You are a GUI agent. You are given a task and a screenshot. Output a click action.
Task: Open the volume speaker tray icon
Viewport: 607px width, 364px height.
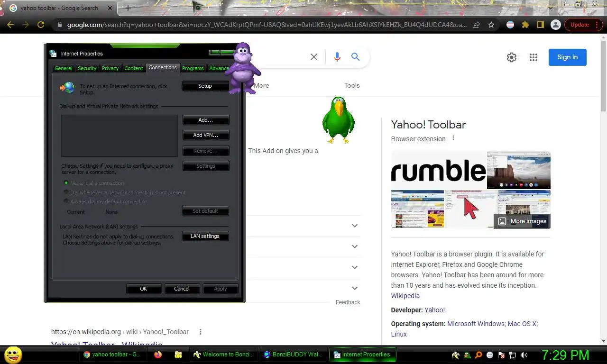pyautogui.click(x=524, y=355)
